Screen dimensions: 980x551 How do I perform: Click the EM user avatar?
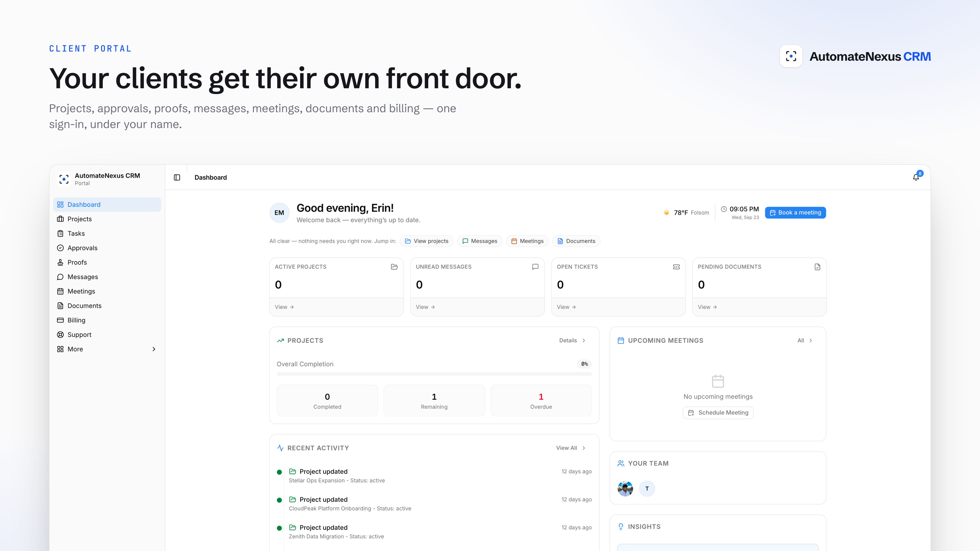[279, 212]
